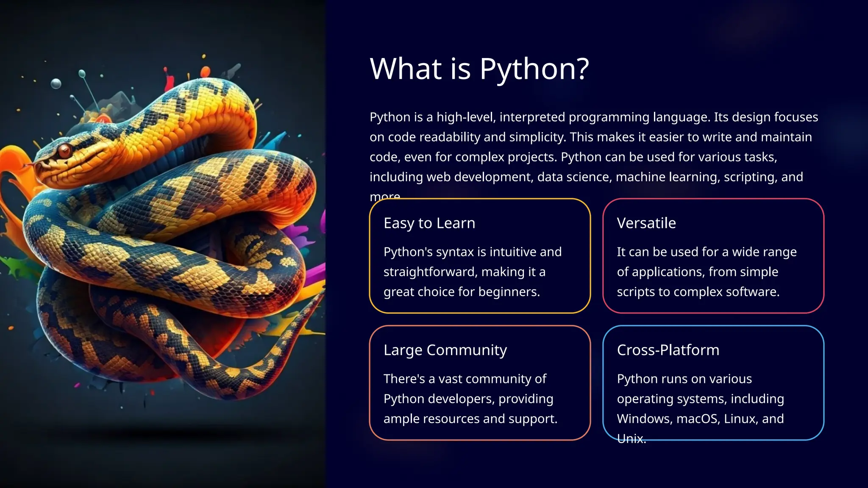Select the 'Cross-Platform' card heading

point(668,350)
